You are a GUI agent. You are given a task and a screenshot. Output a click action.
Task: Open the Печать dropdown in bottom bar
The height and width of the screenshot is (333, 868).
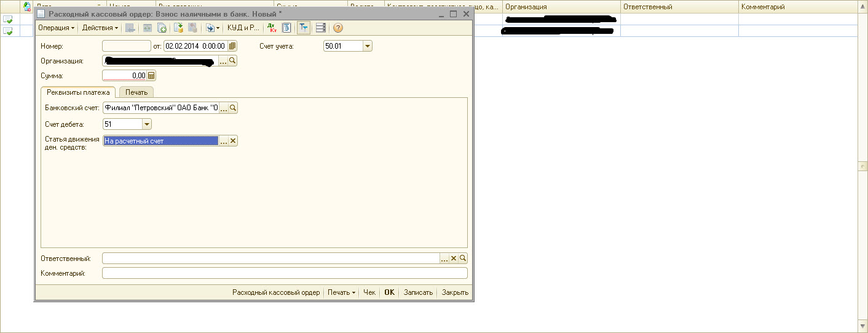(341, 293)
